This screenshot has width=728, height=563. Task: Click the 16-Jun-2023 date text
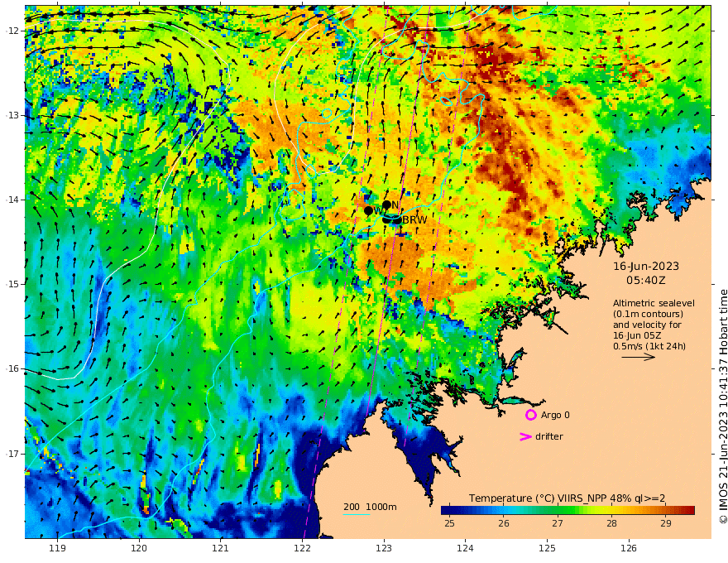pyautogui.click(x=646, y=267)
